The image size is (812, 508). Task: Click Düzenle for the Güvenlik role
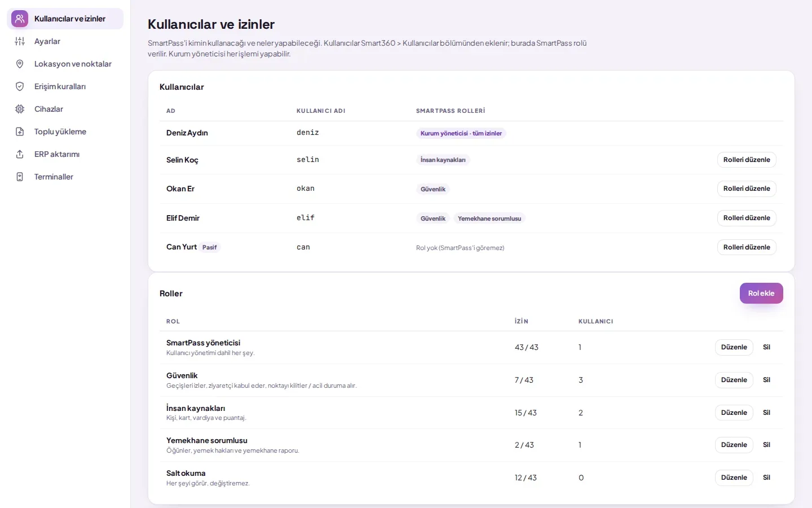coord(734,380)
